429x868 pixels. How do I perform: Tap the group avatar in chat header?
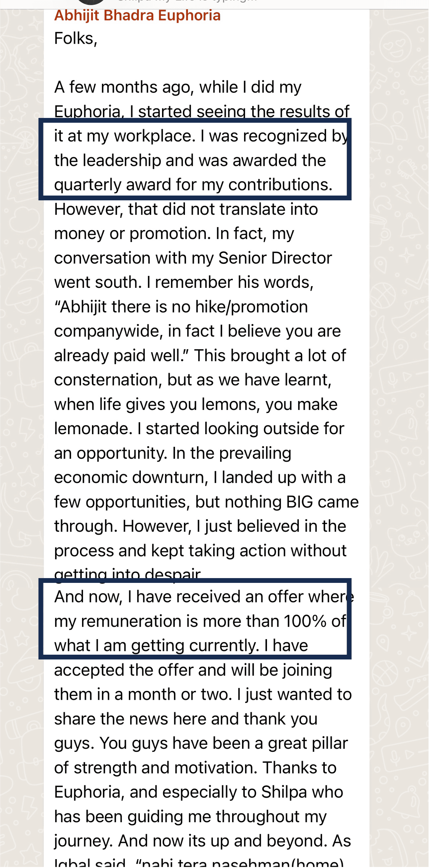click(91, 2)
